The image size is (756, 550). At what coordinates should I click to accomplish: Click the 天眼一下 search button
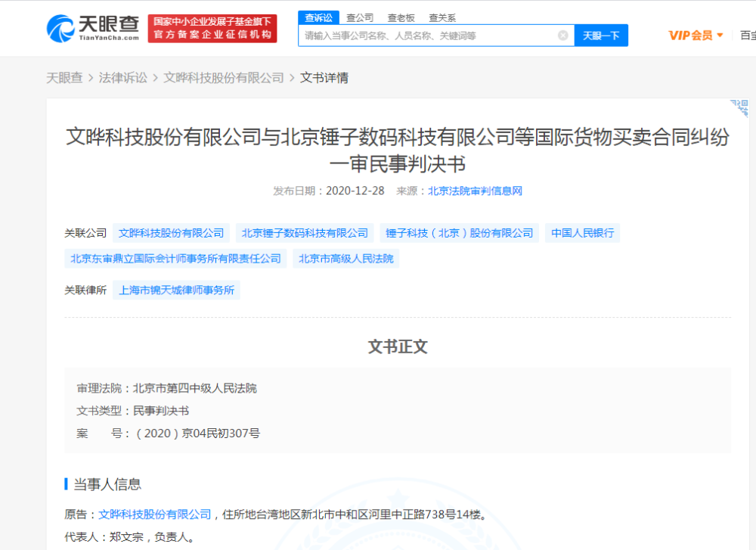coord(601,36)
